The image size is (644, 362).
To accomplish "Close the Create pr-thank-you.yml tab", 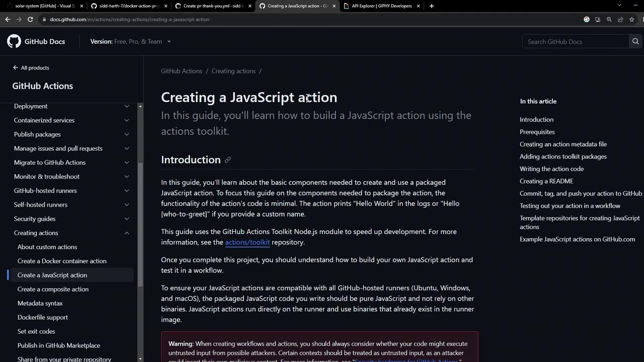I will click(250, 6).
